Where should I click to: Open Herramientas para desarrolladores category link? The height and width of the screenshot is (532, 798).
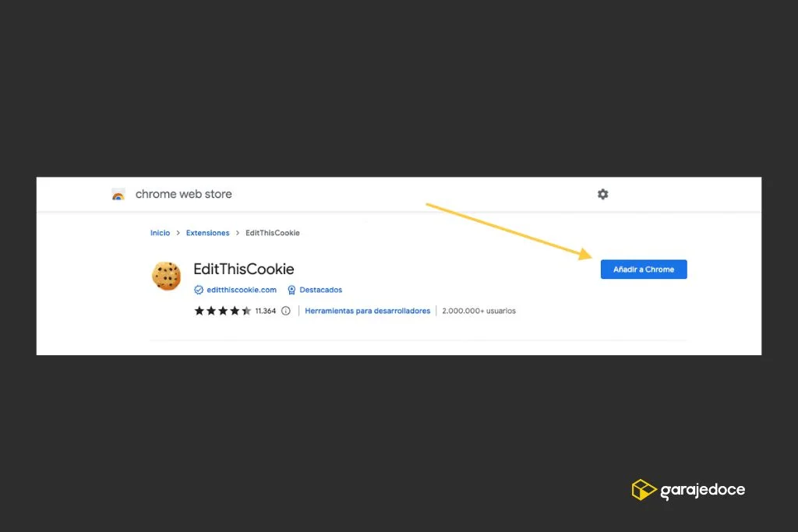(368, 311)
